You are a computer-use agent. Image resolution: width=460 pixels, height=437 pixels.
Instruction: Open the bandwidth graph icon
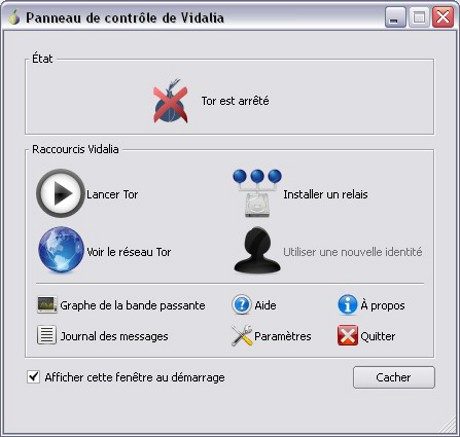coord(47,305)
